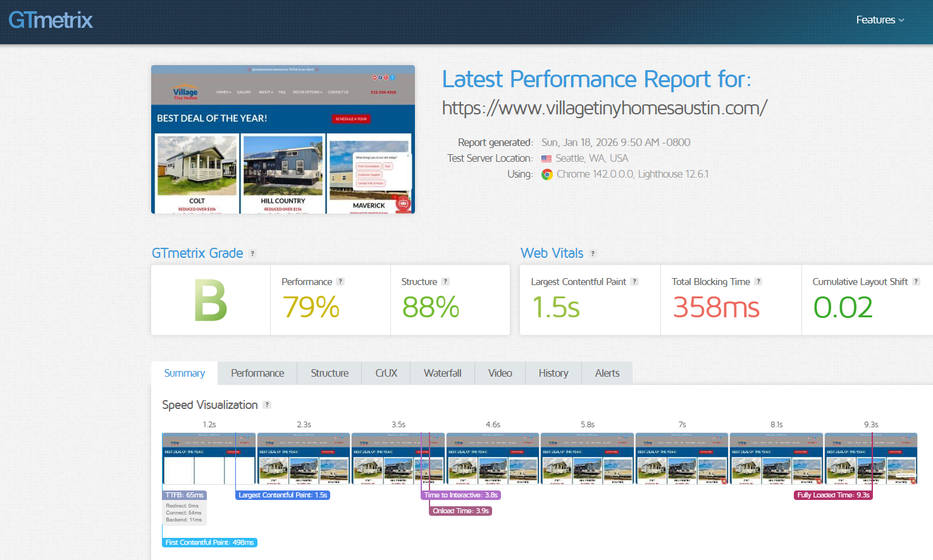
Task: Open help icon next to GTmetrix Grade
Action: point(252,253)
